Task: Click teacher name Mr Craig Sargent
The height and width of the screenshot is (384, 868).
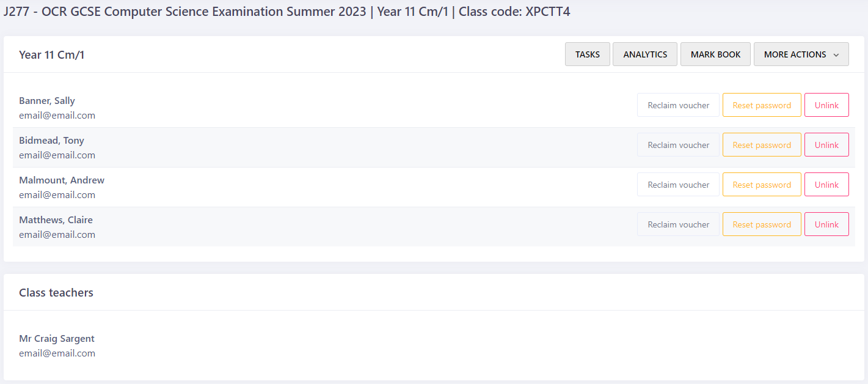Action: pos(57,339)
